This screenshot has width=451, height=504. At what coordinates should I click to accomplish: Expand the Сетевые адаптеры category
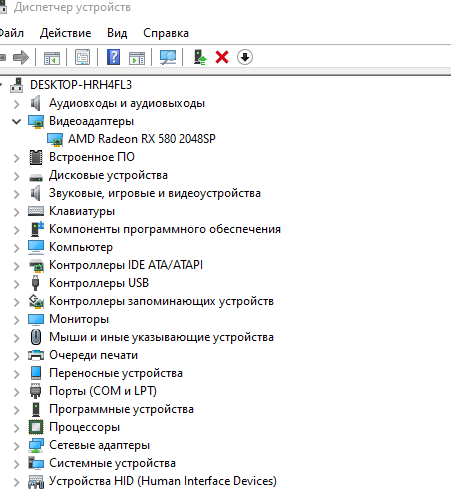click(16, 446)
